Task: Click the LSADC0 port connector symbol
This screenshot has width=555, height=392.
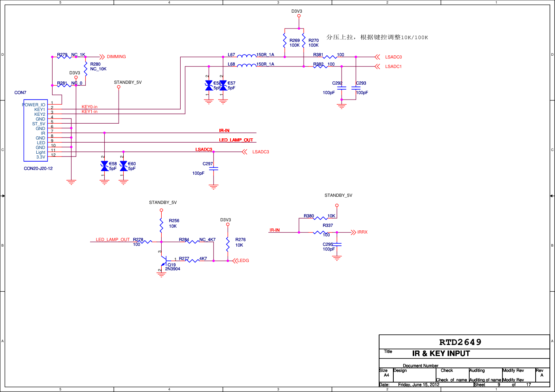Action: (x=377, y=57)
